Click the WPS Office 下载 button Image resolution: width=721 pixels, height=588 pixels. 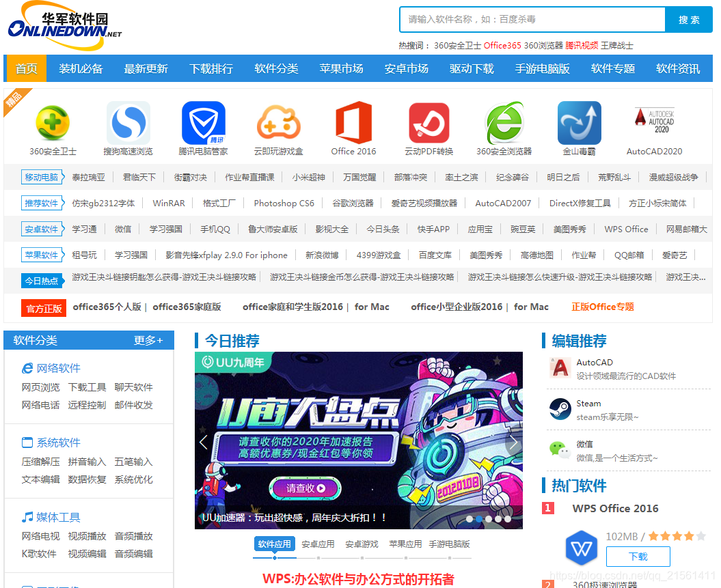638,557
